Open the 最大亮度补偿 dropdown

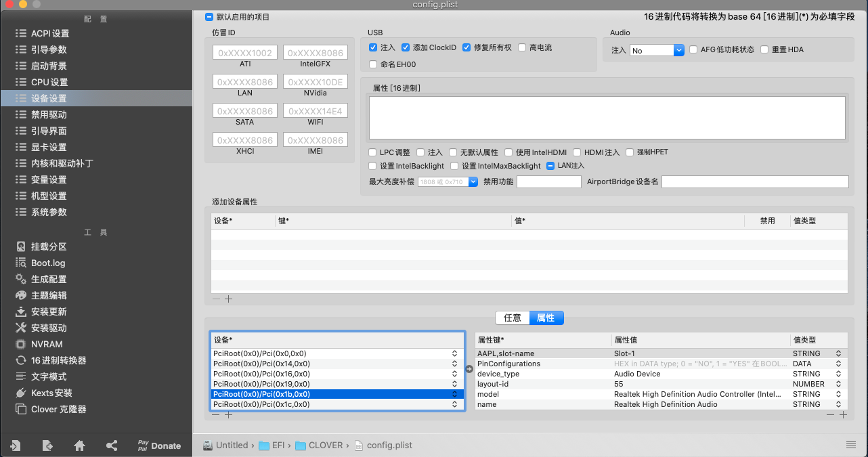point(448,182)
